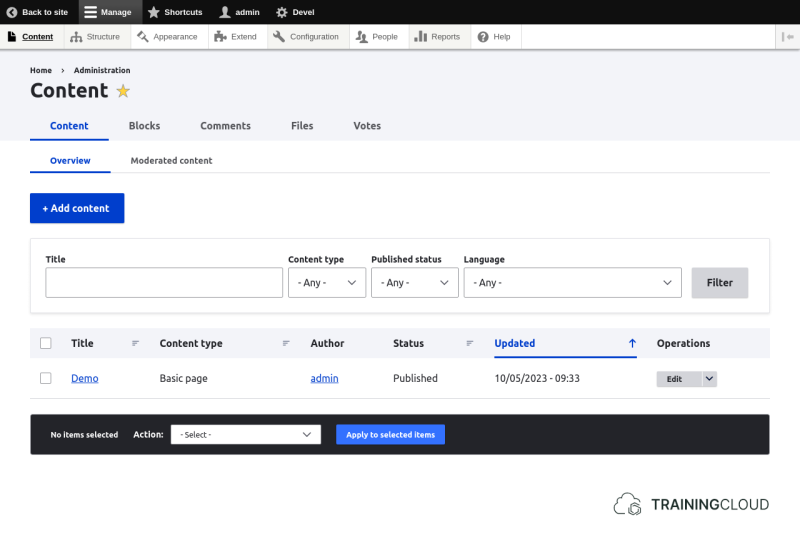800x547 pixels.
Task: Open the Moderated content subtab
Action: (171, 161)
